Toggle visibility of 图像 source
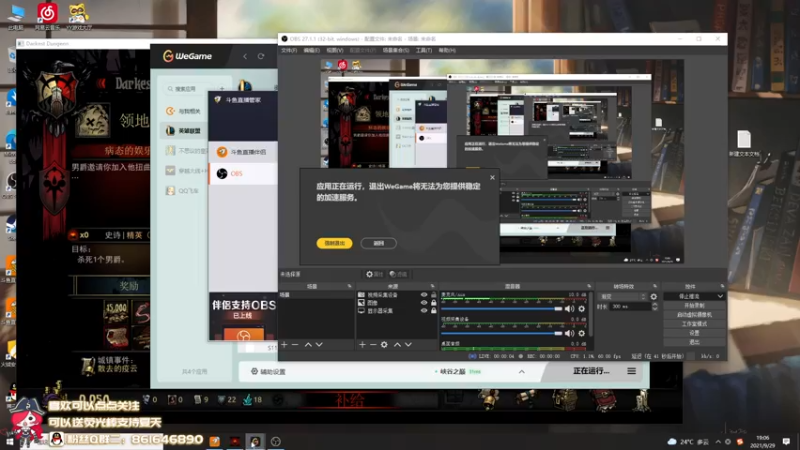This screenshot has width=800, height=450. click(424, 303)
